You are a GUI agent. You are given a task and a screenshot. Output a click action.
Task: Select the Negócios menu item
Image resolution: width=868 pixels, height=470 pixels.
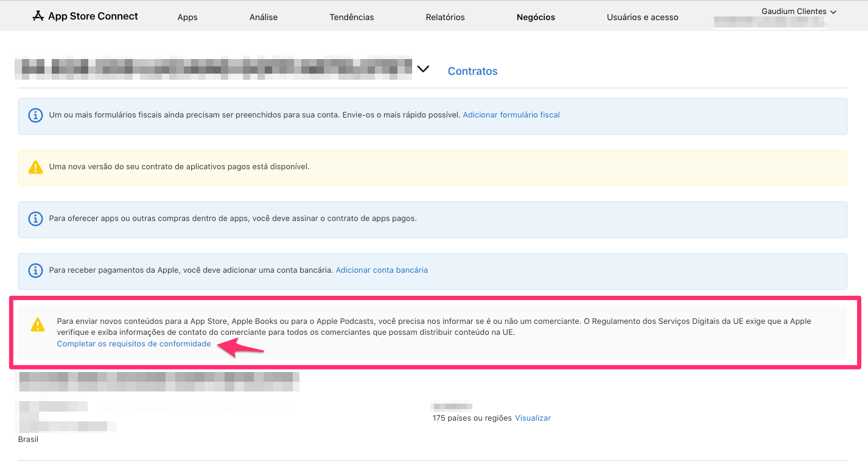click(536, 17)
